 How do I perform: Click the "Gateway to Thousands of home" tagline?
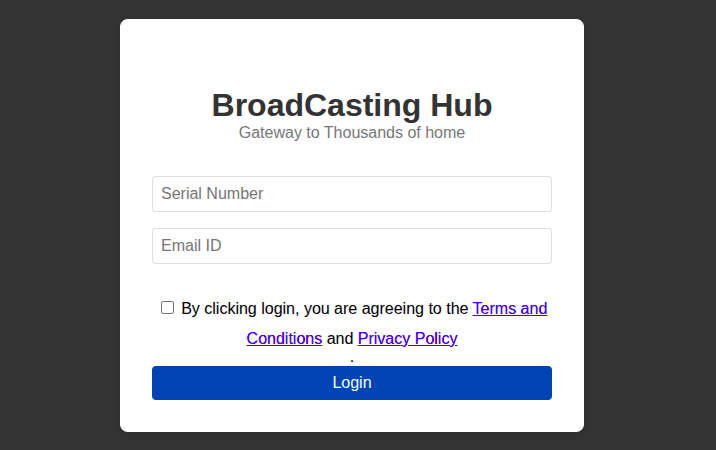click(351, 132)
